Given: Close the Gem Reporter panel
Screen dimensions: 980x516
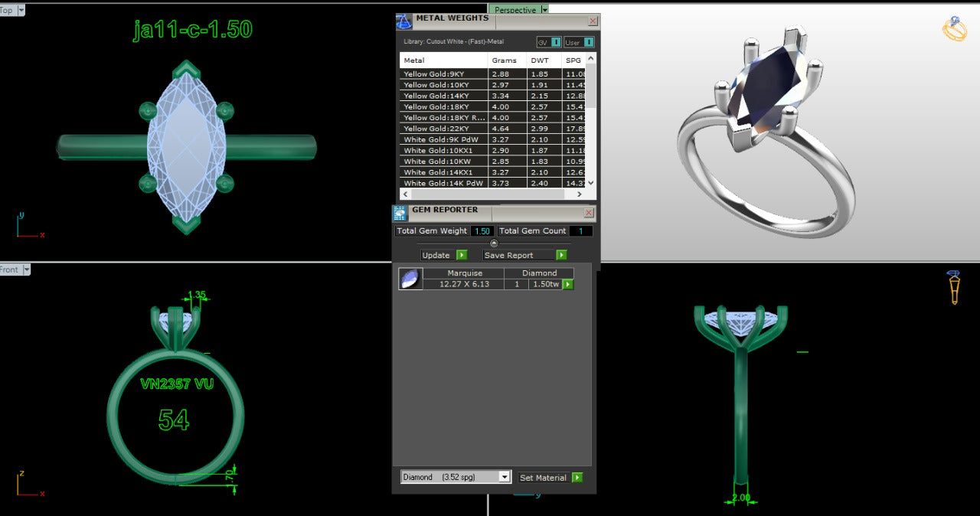Looking at the screenshot, I should [x=588, y=213].
